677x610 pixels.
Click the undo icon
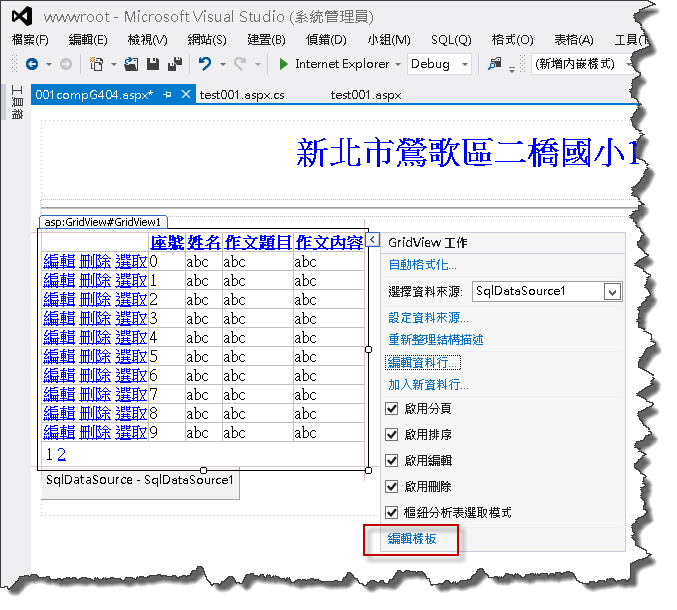click(205, 64)
